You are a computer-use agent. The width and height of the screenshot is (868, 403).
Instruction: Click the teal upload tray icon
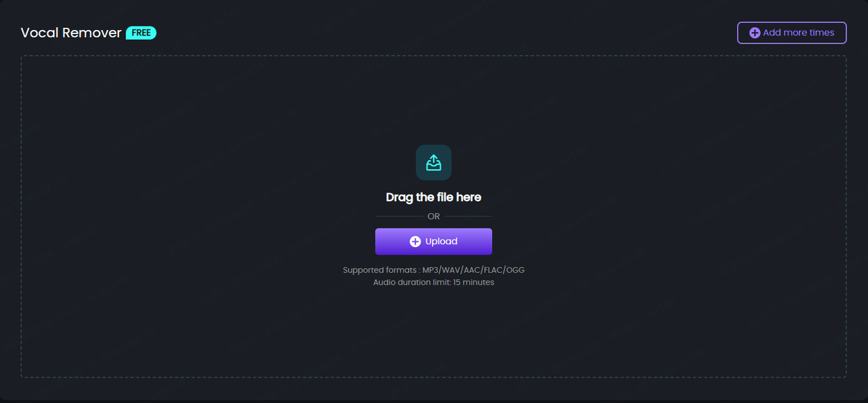pos(434,162)
